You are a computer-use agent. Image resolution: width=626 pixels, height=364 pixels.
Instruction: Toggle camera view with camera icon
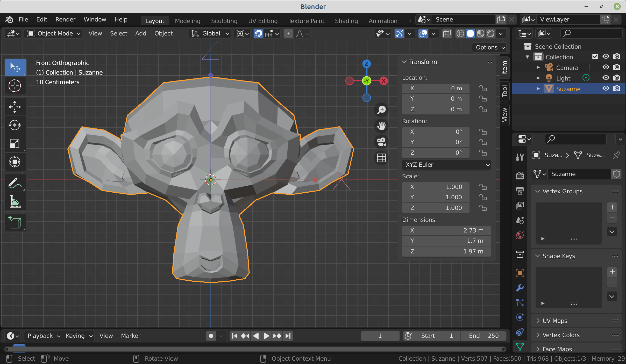tap(381, 142)
